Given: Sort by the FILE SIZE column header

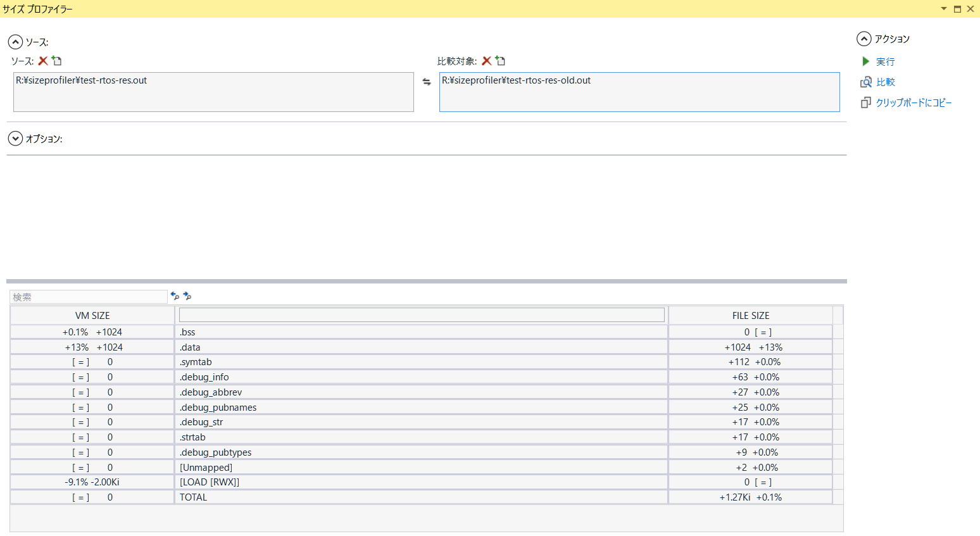Looking at the screenshot, I should [750, 315].
